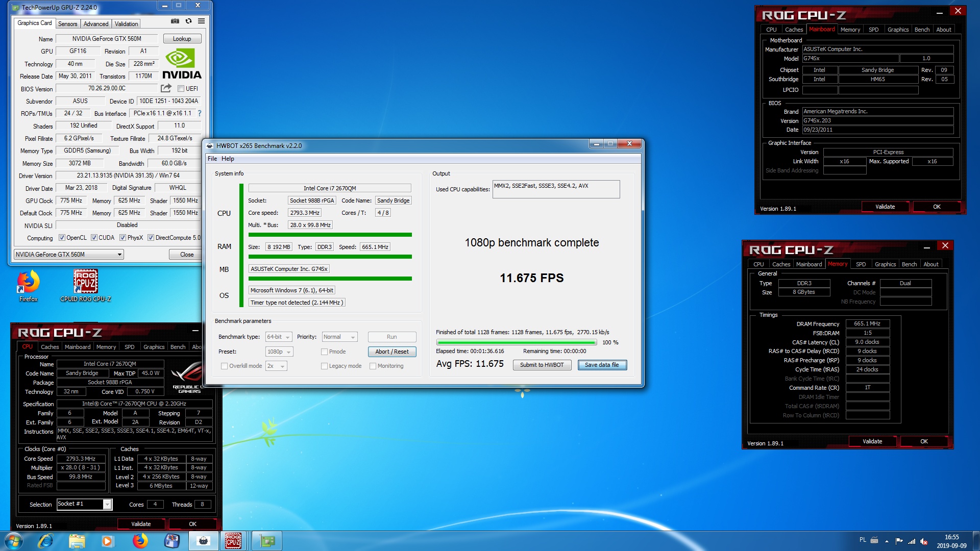
Task: Click Submit to HWBOT button
Action: click(x=542, y=365)
